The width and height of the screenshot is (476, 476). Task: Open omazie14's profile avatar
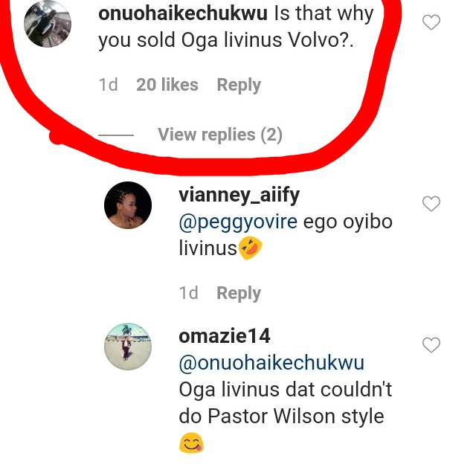[x=128, y=347]
